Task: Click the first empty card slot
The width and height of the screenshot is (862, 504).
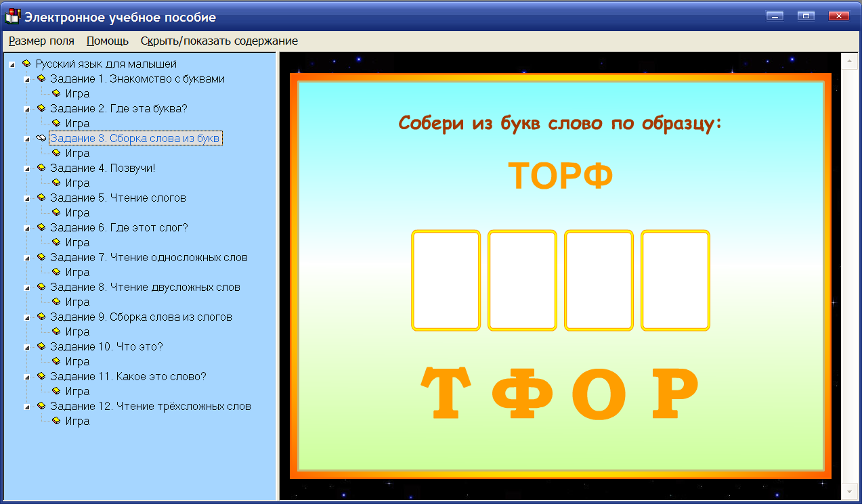Action: point(446,280)
